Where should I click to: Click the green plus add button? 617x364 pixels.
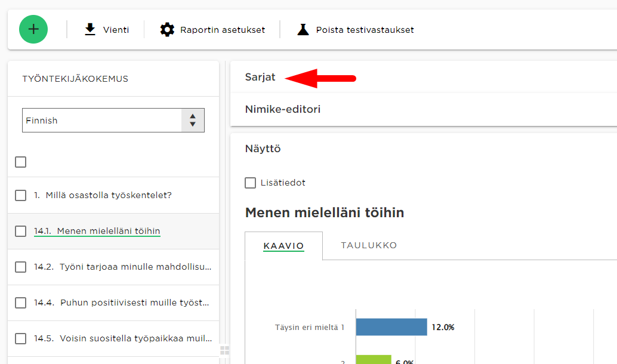[33, 29]
